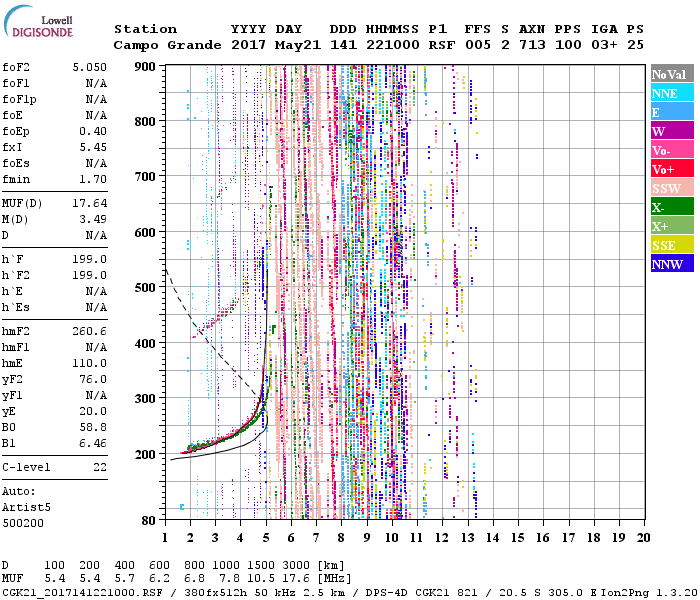Select the purple W legend swatch

click(671, 131)
